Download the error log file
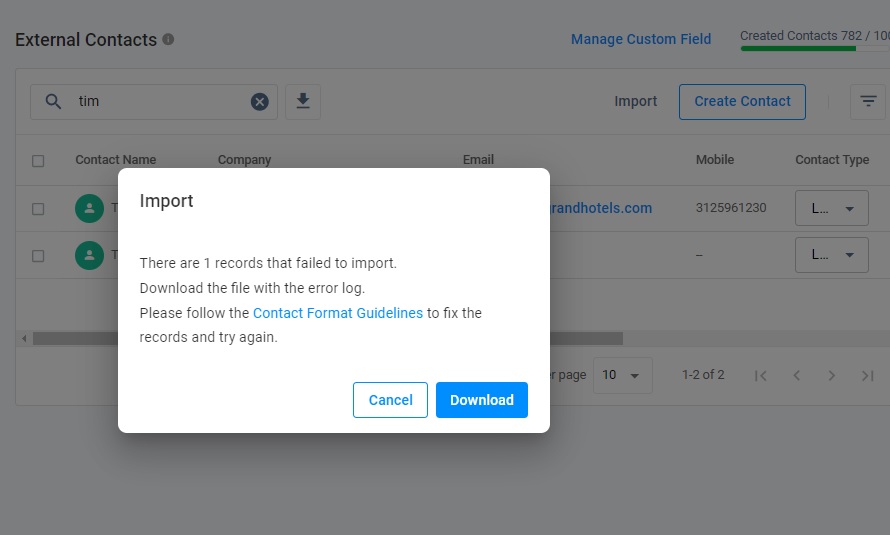Image resolution: width=890 pixels, height=535 pixels. click(x=481, y=400)
